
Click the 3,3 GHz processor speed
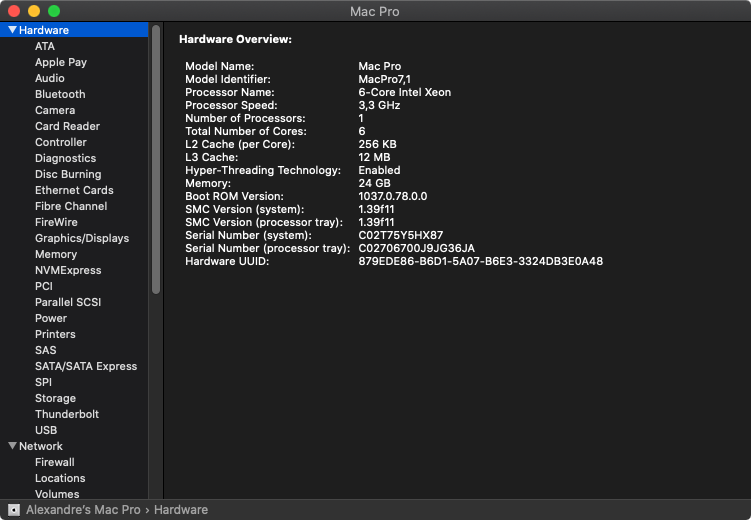379,105
